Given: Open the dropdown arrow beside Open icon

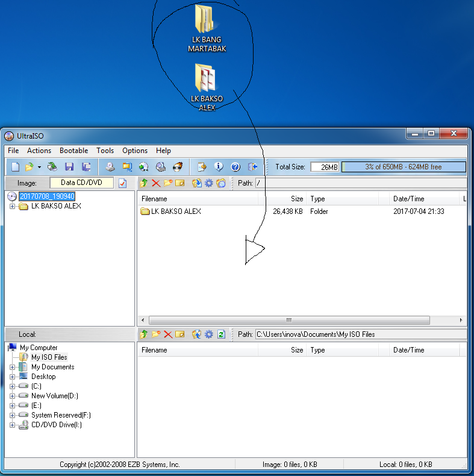Looking at the screenshot, I should 39,167.
